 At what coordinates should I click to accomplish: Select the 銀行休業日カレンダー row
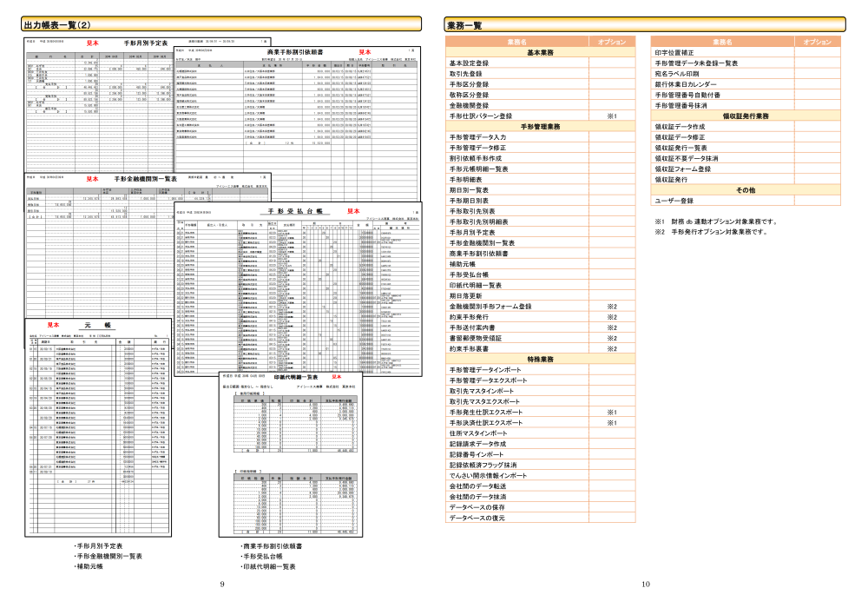pyautogui.click(x=746, y=84)
